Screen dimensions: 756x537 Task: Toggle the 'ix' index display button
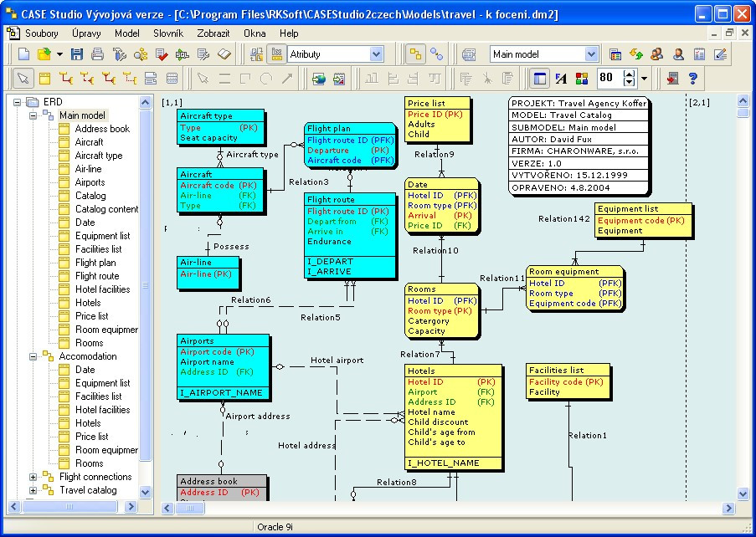[276, 54]
